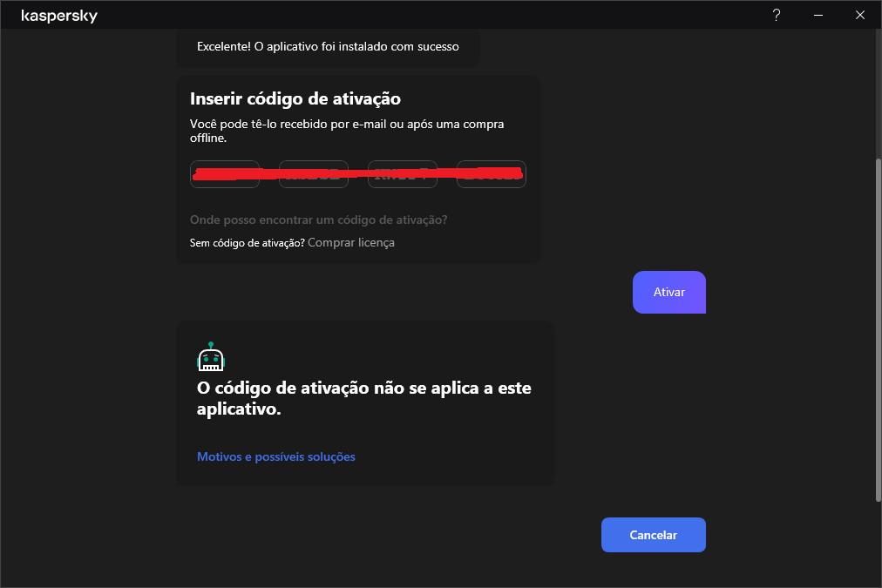Click the activation code error message text
The height and width of the screenshot is (588, 882).
363,398
